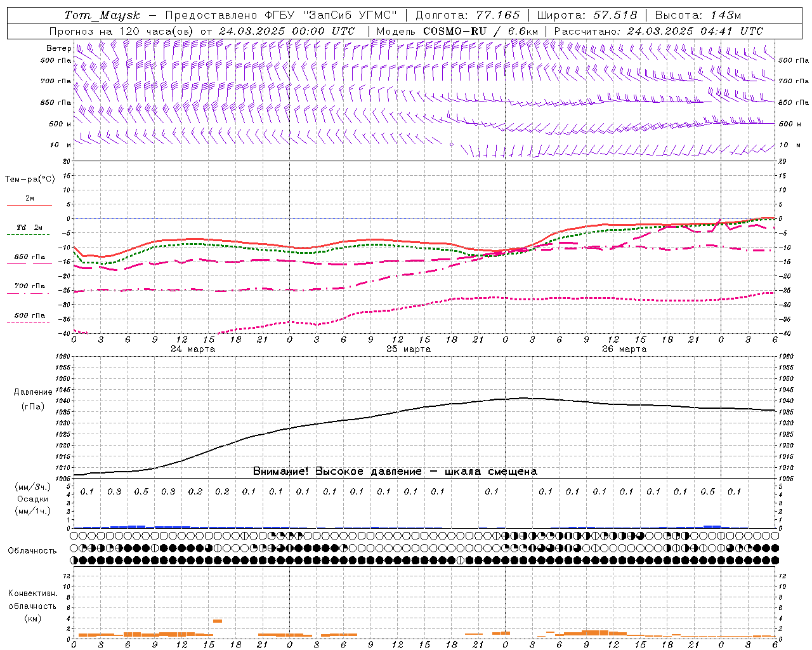
Task: Click the Модель COSMO-RU / 6.6км label
Action: point(457,31)
